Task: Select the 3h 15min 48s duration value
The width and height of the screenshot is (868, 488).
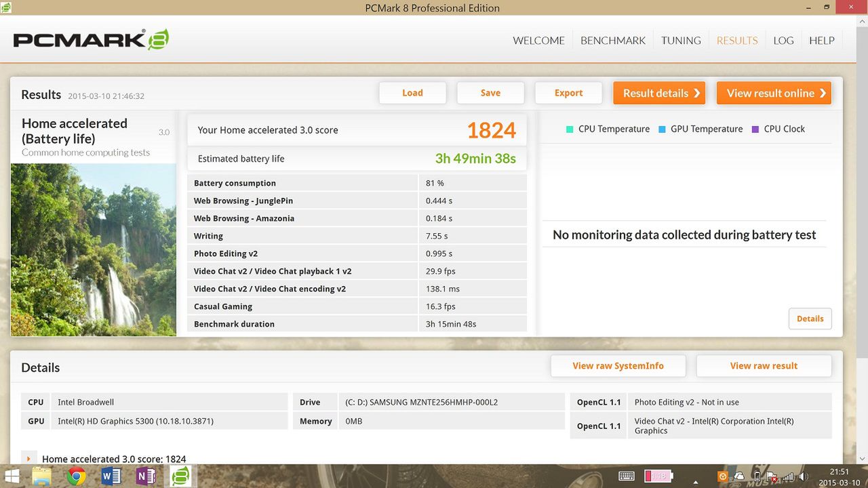Action: click(451, 324)
